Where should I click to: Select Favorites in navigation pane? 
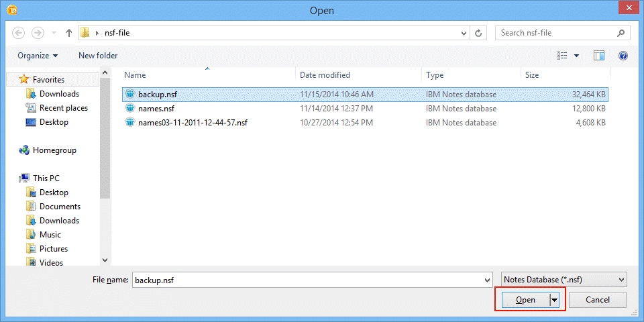[53, 80]
